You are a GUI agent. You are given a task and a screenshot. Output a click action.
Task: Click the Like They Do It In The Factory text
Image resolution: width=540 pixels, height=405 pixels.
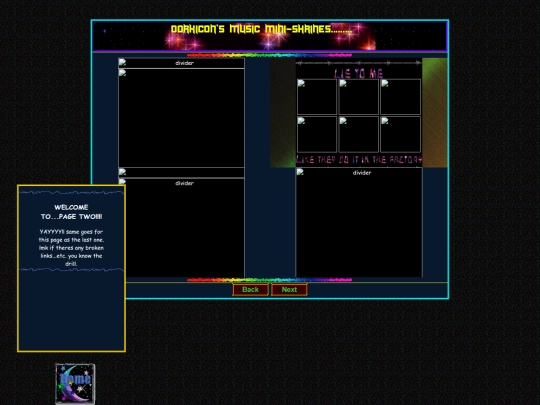tap(359, 159)
